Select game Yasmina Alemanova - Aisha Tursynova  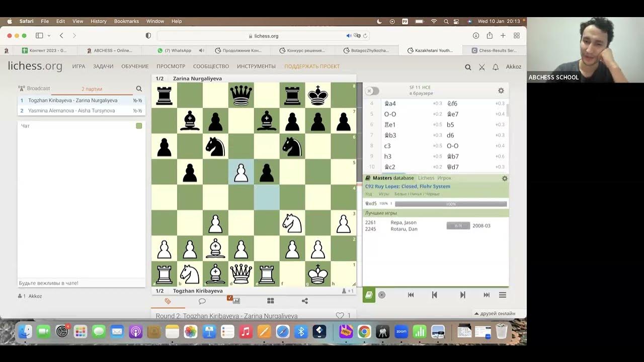click(82, 111)
